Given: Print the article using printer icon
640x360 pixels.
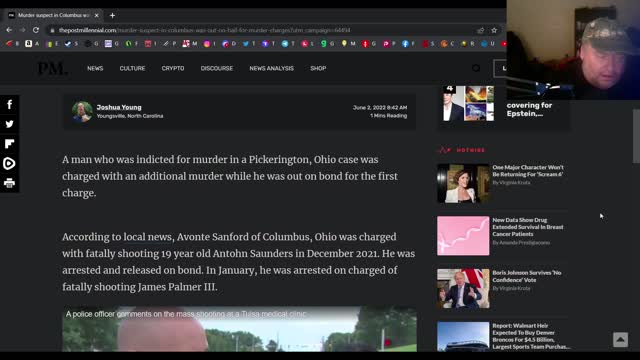Looking at the screenshot, I should coord(9,183).
